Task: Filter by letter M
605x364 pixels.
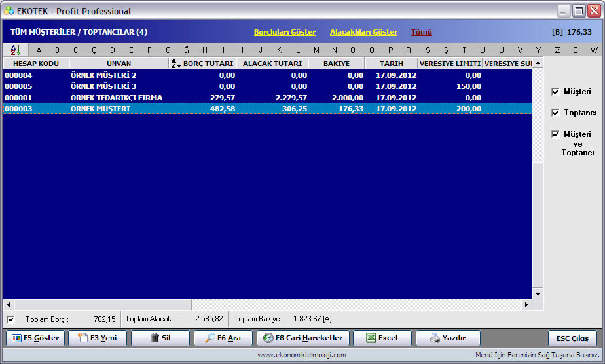Action: [x=316, y=50]
